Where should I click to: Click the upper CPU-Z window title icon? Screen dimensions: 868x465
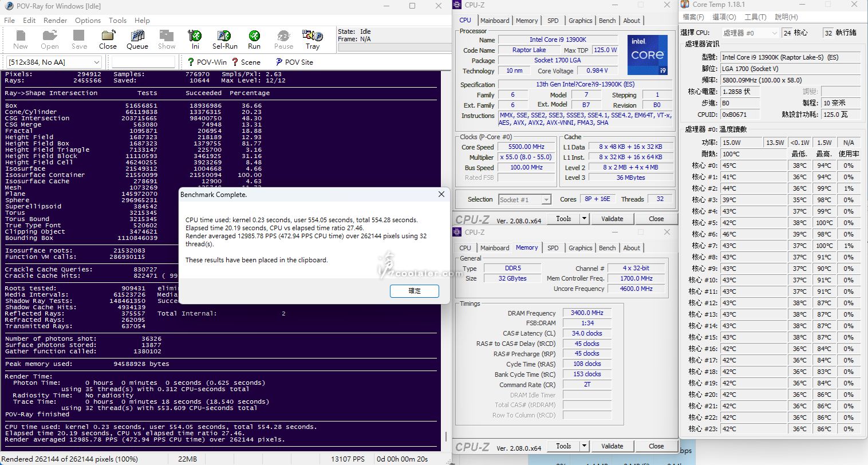(458, 5)
